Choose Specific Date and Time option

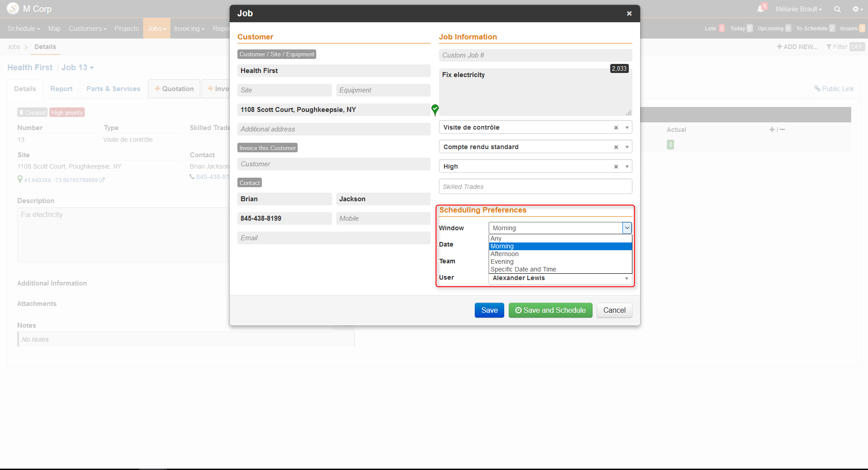click(x=560, y=269)
